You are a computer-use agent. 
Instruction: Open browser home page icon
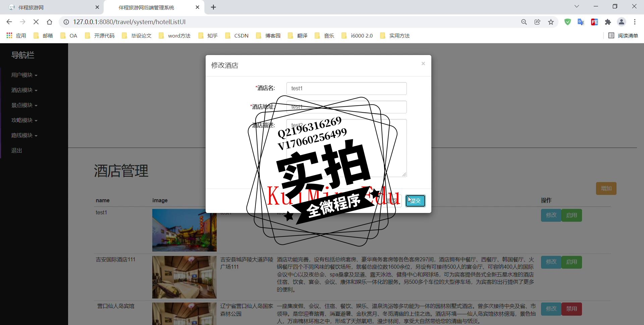[x=50, y=22]
